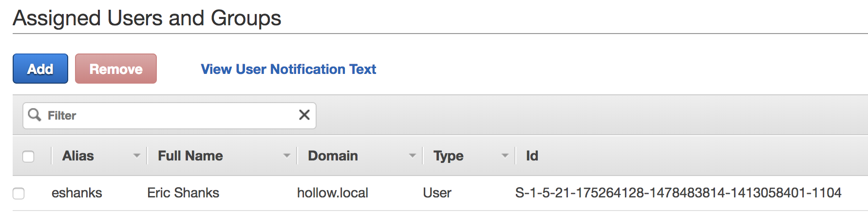Open View User Notification Text link
The height and width of the screenshot is (212, 868).
(288, 69)
